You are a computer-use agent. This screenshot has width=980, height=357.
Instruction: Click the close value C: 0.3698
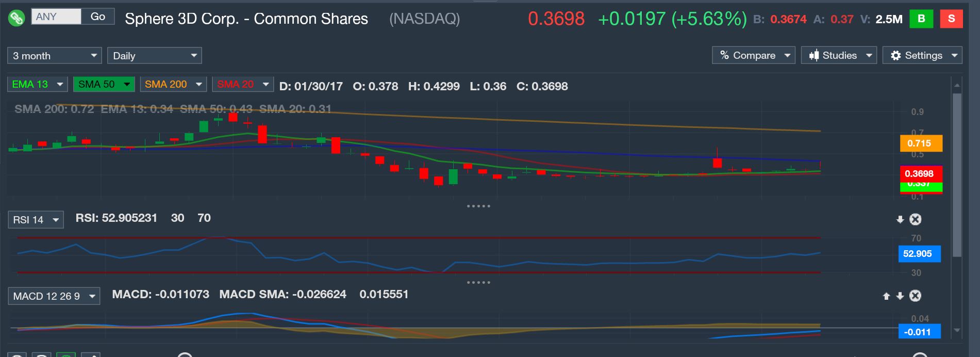[542, 87]
